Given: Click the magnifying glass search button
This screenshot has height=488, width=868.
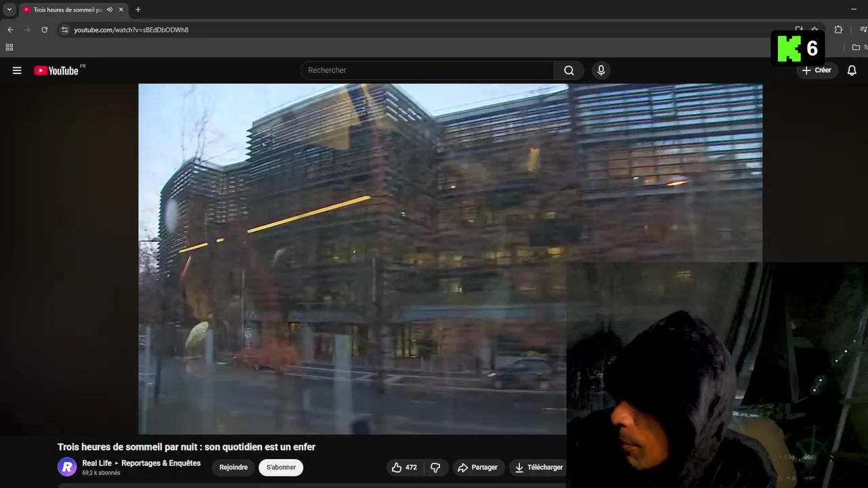Looking at the screenshot, I should tap(569, 70).
